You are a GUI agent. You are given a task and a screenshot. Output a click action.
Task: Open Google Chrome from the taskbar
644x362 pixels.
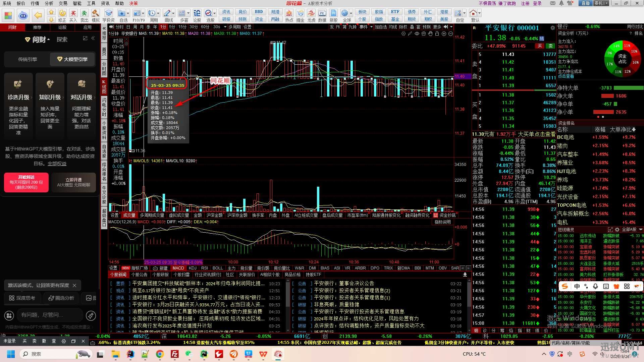(x=160, y=354)
